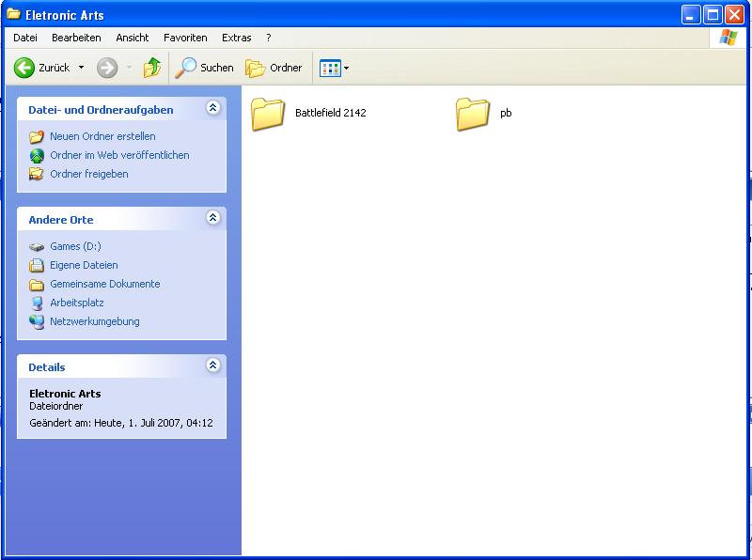Go to Games (D:) drive link

coord(75,246)
